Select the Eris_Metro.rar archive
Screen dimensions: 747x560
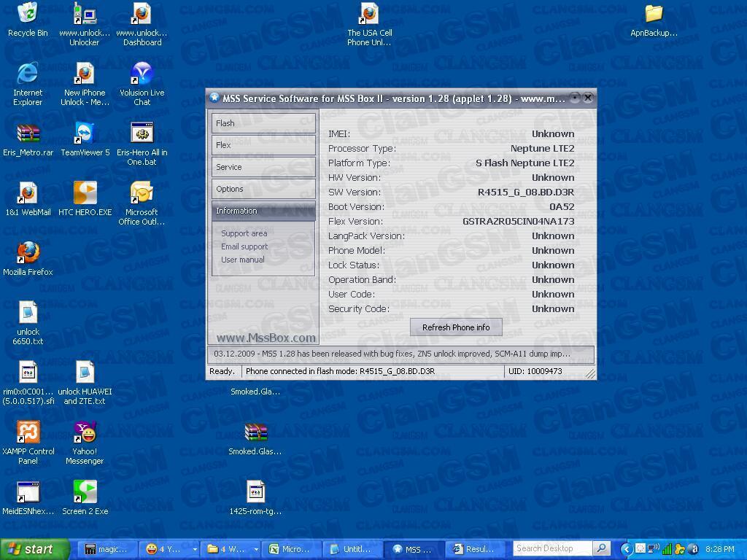[28, 133]
